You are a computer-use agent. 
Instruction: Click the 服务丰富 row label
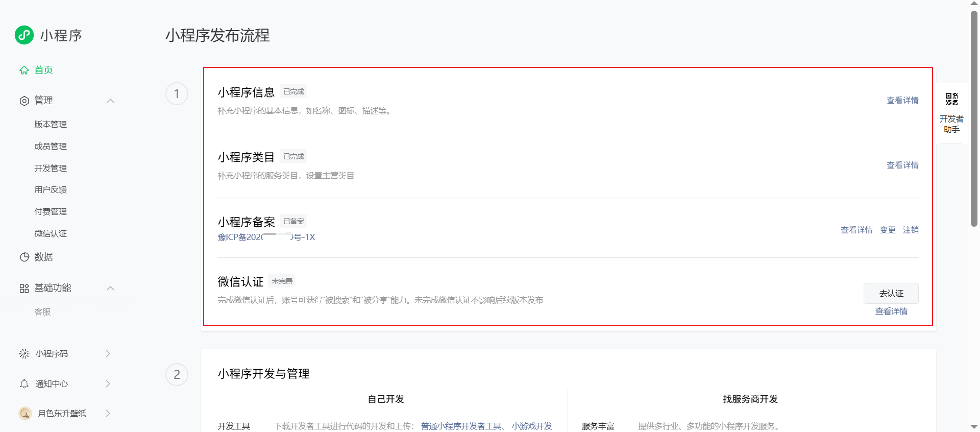tap(598, 426)
